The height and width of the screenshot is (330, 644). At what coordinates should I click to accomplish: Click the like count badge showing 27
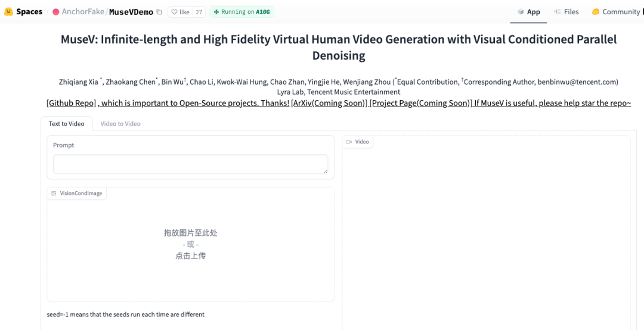[x=199, y=12]
